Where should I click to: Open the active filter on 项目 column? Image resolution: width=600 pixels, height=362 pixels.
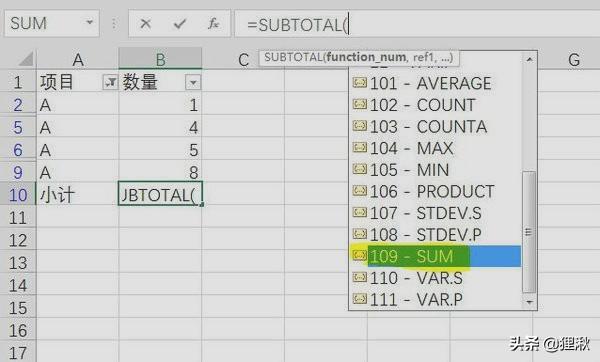110,82
